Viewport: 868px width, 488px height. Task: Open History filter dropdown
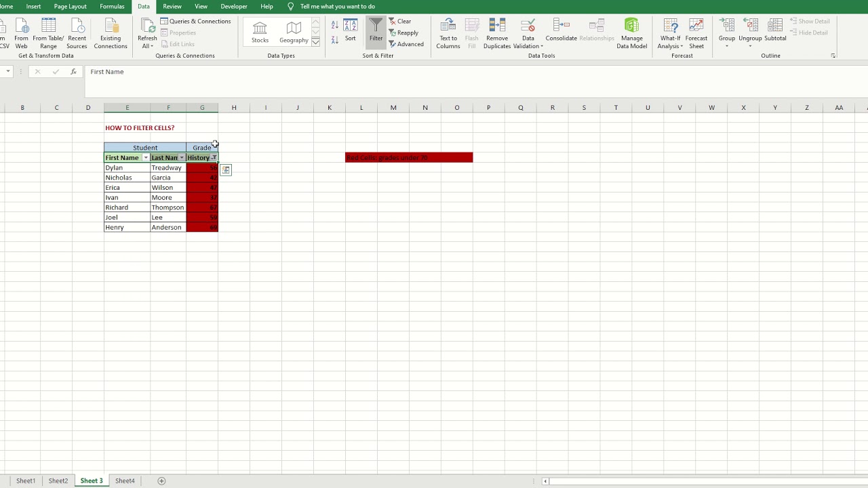[x=214, y=158]
